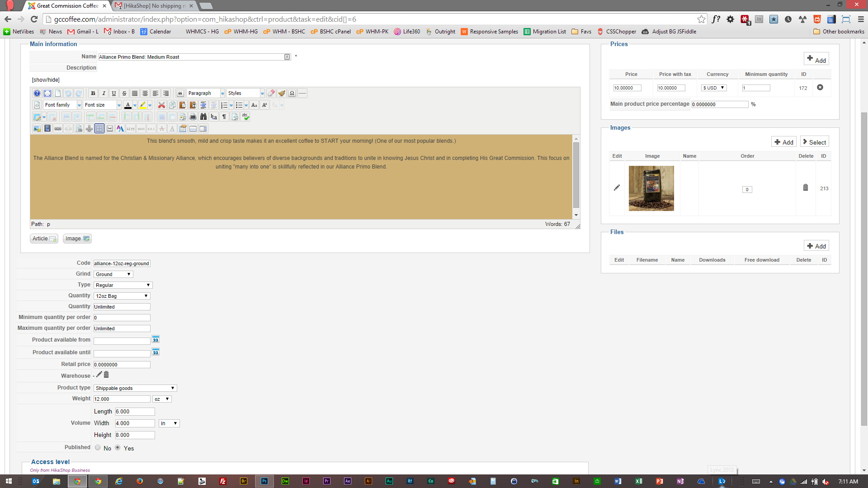
Task: Expand the Product type dropdown
Action: click(135, 388)
